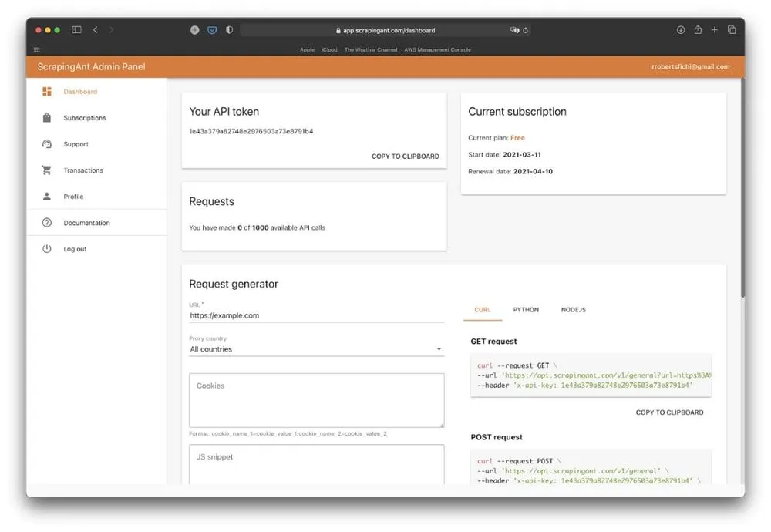Click the Free plan label
The image size is (771, 532).
[x=517, y=138]
